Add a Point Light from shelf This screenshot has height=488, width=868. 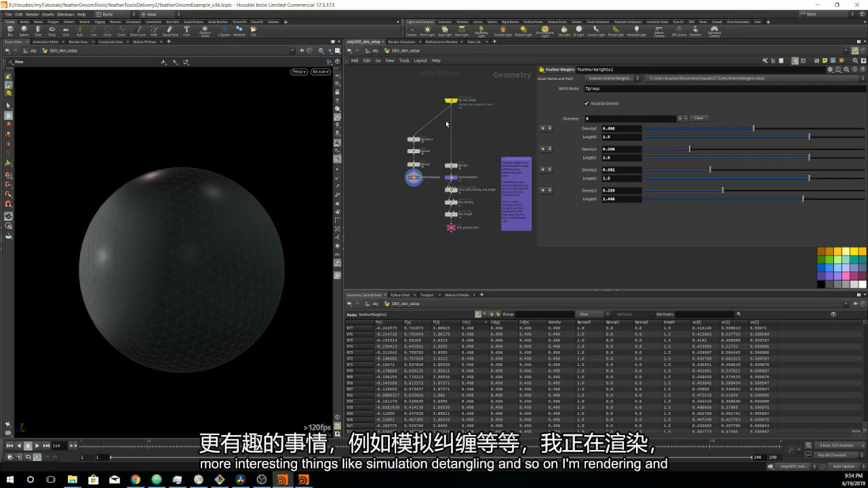click(x=427, y=31)
